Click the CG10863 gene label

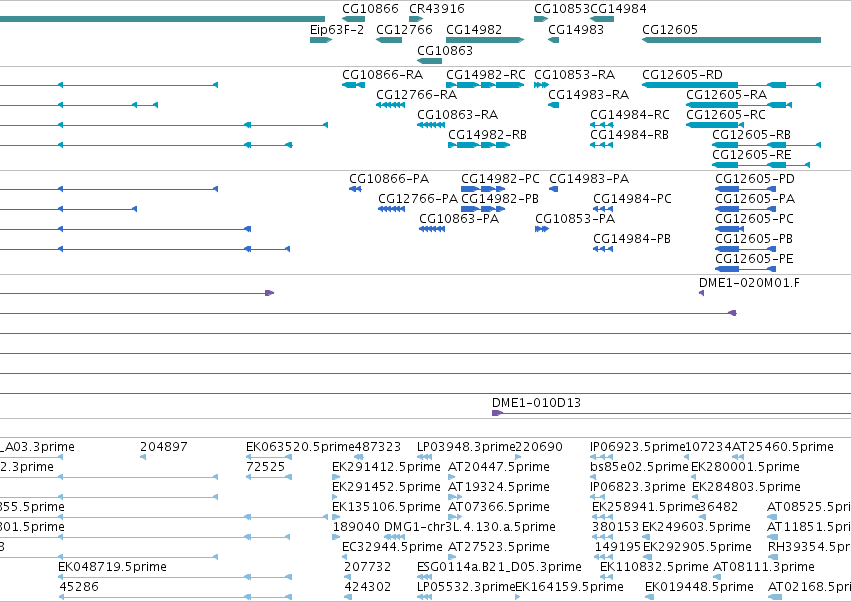click(444, 51)
